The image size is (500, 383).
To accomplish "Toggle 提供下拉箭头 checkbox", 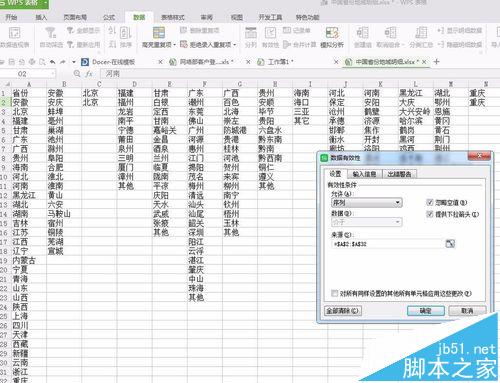I will [x=430, y=214].
